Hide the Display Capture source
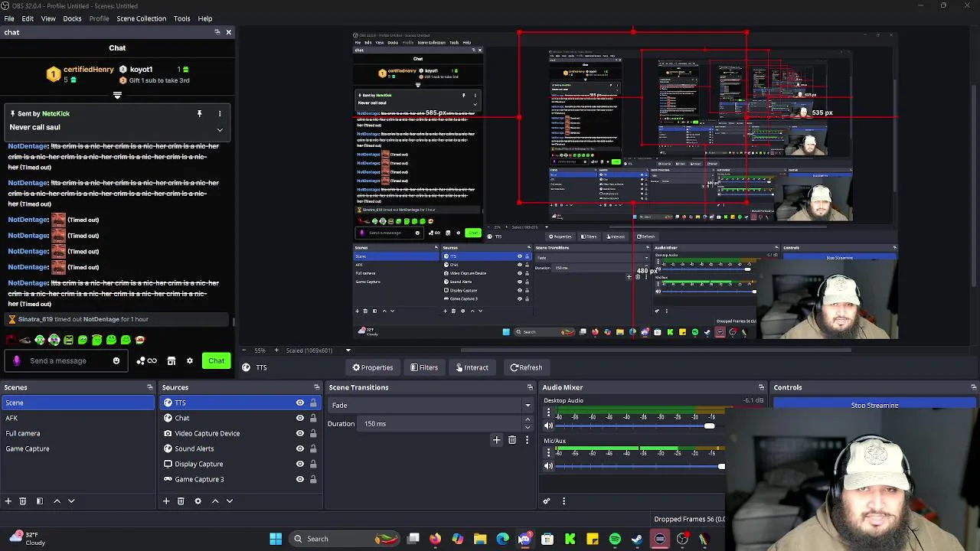Image resolution: width=980 pixels, height=551 pixels. (x=300, y=464)
